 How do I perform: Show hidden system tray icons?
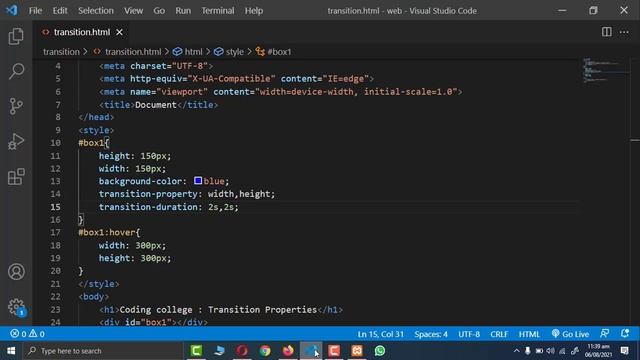tap(516, 351)
